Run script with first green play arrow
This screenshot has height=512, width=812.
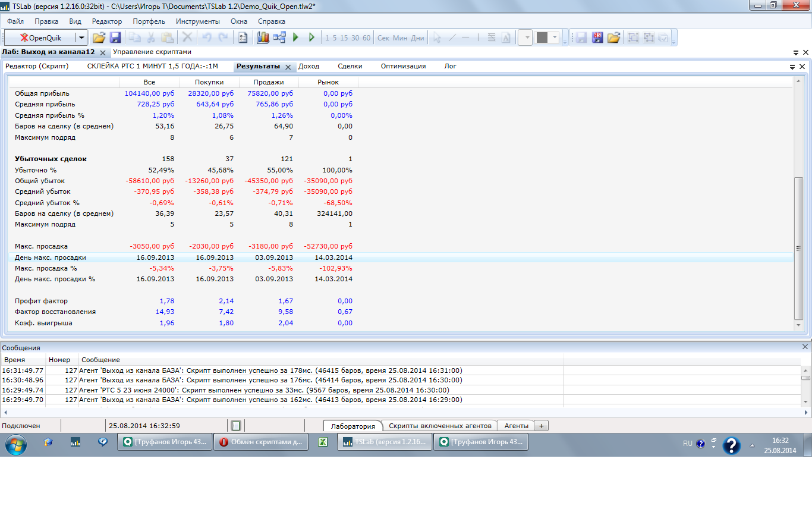pos(296,37)
